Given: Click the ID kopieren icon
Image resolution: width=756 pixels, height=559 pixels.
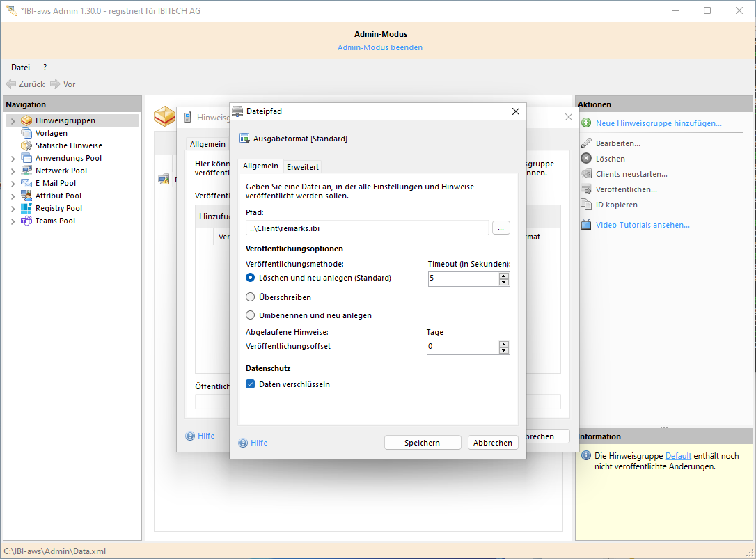Looking at the screenshot, I should (x=586, y=205).
